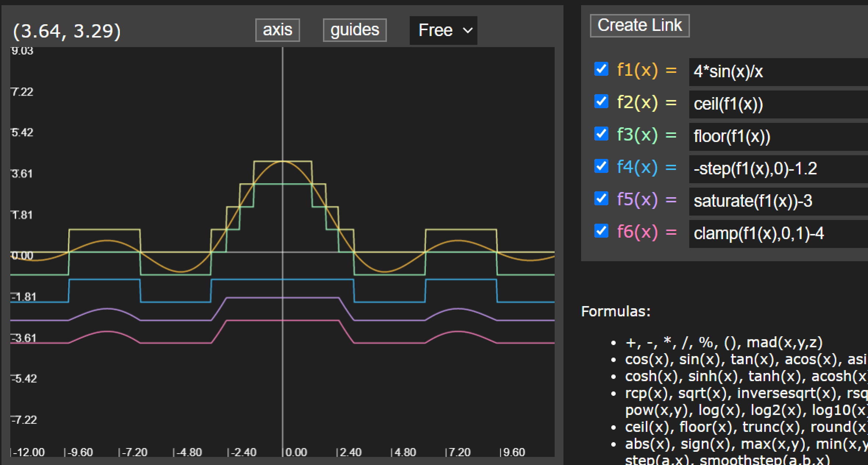Click the ceil(f1(x)) input field
Screen dimensions: 868x465
[776, 104]
